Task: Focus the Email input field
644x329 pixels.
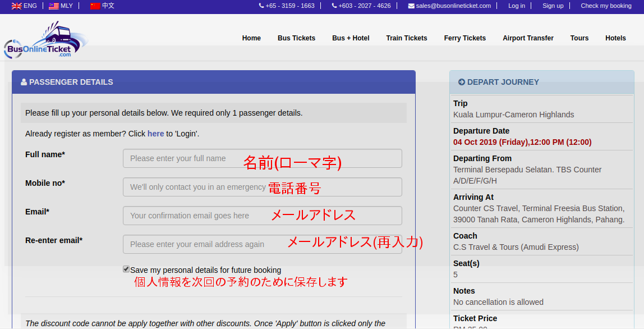Action: pos(263,216)
